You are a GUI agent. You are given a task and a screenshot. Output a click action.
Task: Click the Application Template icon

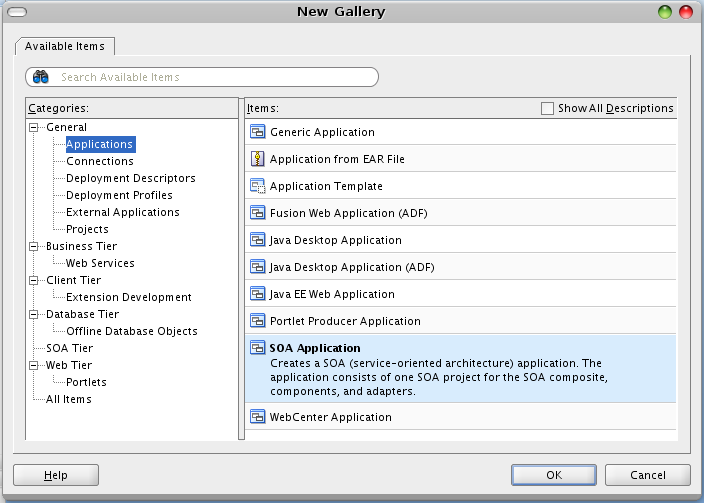click(257, 186)
